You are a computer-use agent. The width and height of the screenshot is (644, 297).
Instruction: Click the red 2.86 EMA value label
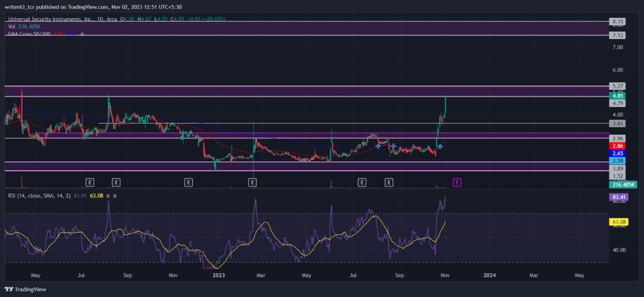617,146
